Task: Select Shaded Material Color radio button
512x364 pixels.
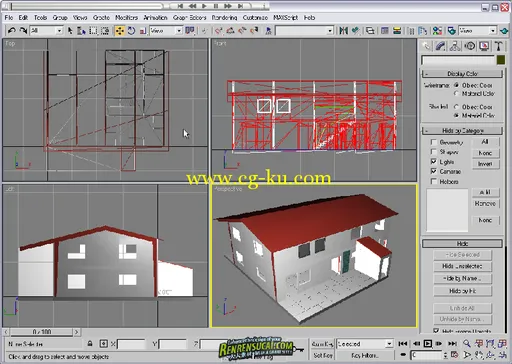Action: pos(457,115)
